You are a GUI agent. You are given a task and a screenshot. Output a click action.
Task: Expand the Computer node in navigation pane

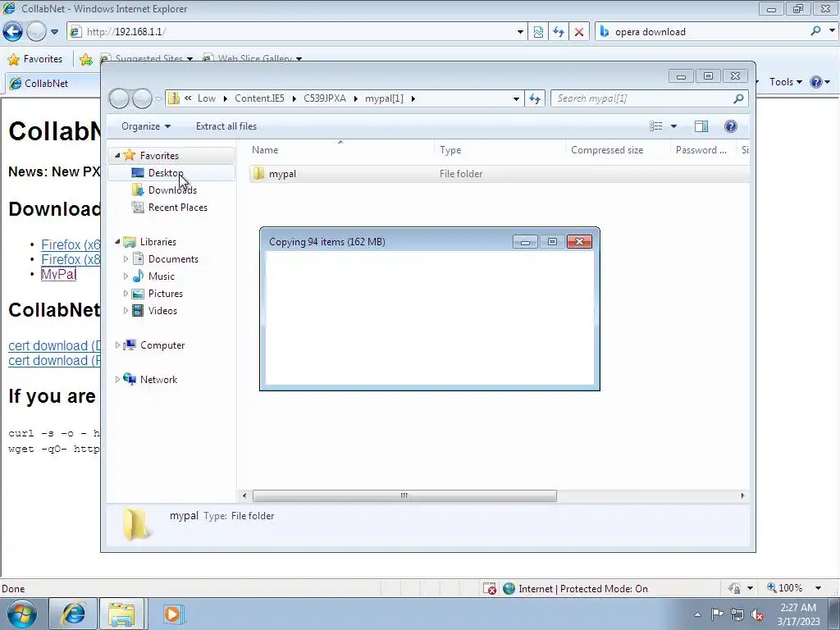coord(117,345)
